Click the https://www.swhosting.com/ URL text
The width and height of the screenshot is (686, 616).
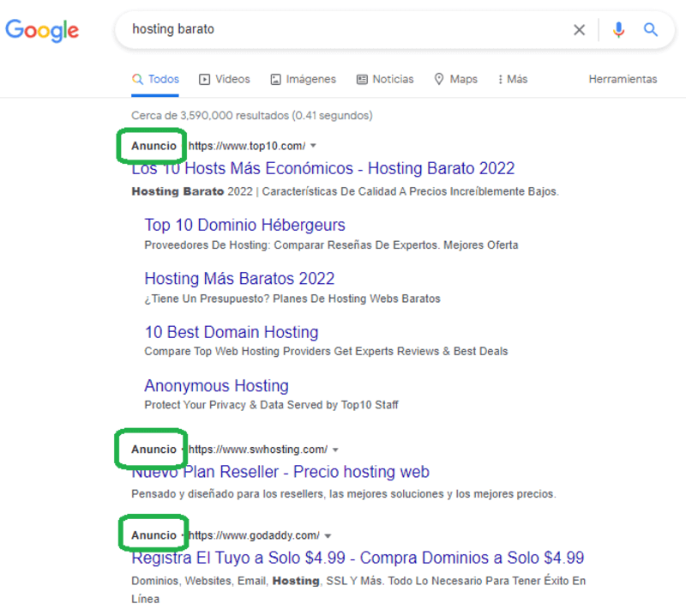258,450
